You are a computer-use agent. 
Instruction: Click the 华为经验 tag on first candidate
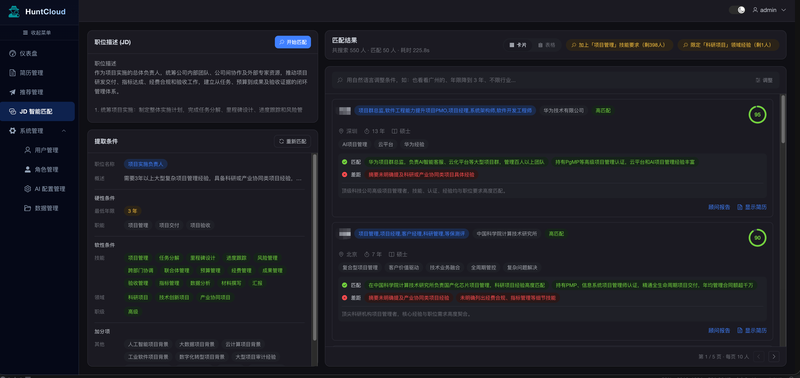point(415,144)
